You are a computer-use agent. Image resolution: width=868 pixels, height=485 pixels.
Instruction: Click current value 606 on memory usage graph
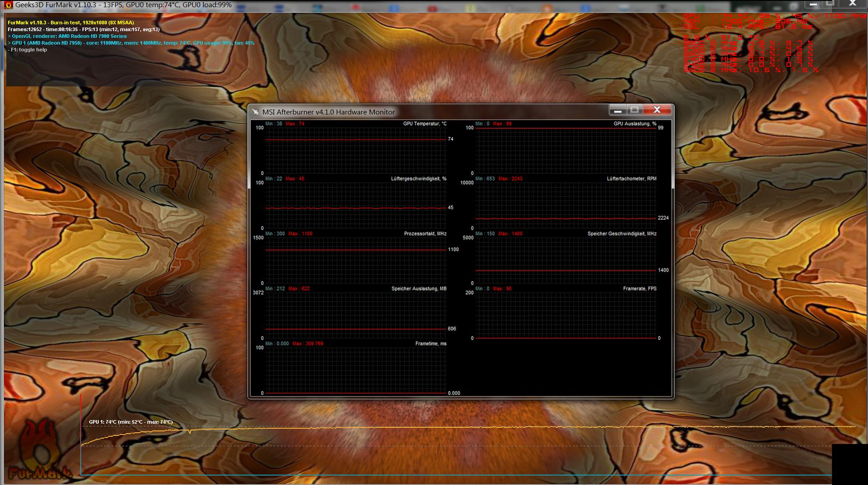[452, 329]
